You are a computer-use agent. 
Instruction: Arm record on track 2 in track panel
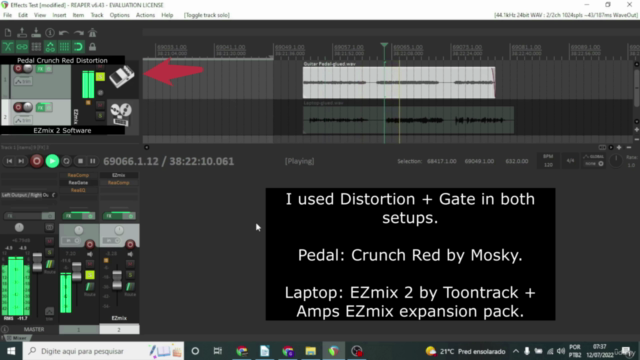click(18, 107)
